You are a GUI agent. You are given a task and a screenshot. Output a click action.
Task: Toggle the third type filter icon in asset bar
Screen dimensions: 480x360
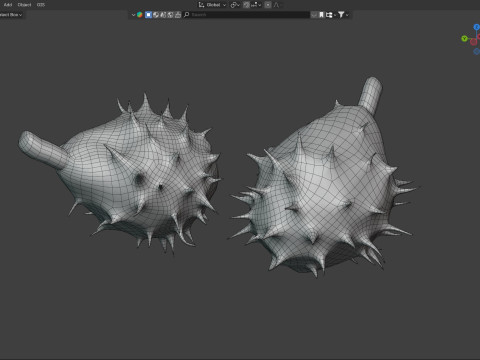[x=163, y=15]
